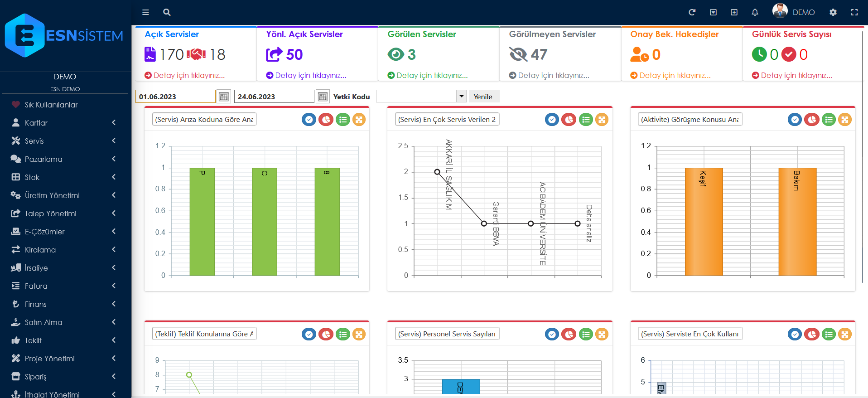Expand the Talep Yönetimi sidebar menu

[x=65, y=214]
